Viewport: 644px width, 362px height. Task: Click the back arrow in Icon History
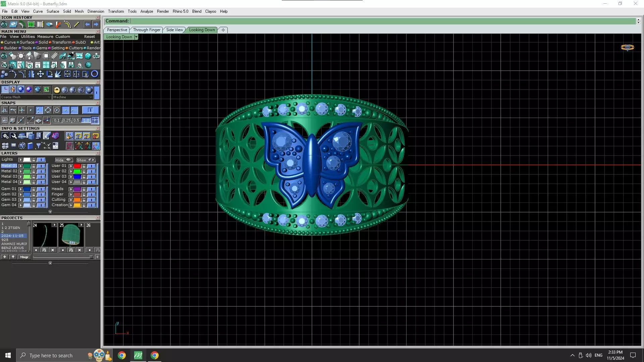tap(87, 24)
